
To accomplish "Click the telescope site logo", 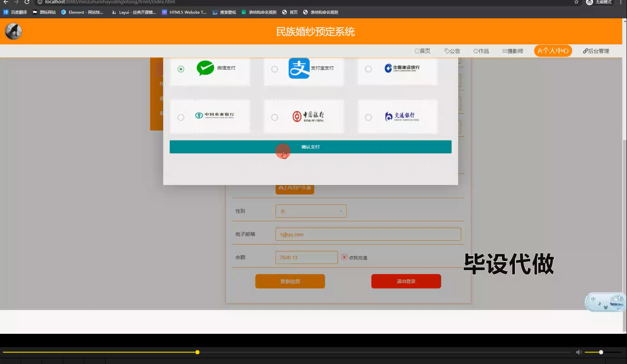I will [13, 31].
